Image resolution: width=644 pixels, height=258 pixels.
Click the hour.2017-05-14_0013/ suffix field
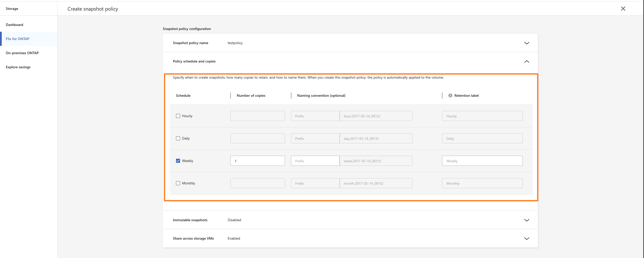pyautogui.click(x=376, y=116)
